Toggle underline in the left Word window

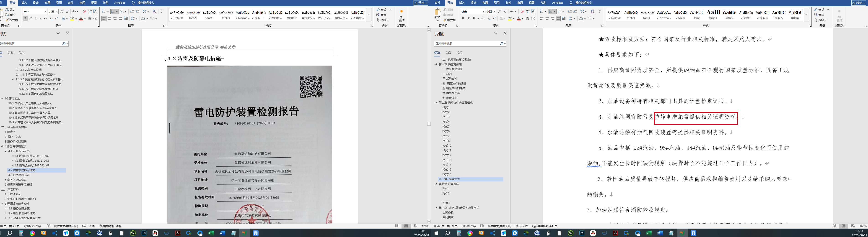pos(36,18)
